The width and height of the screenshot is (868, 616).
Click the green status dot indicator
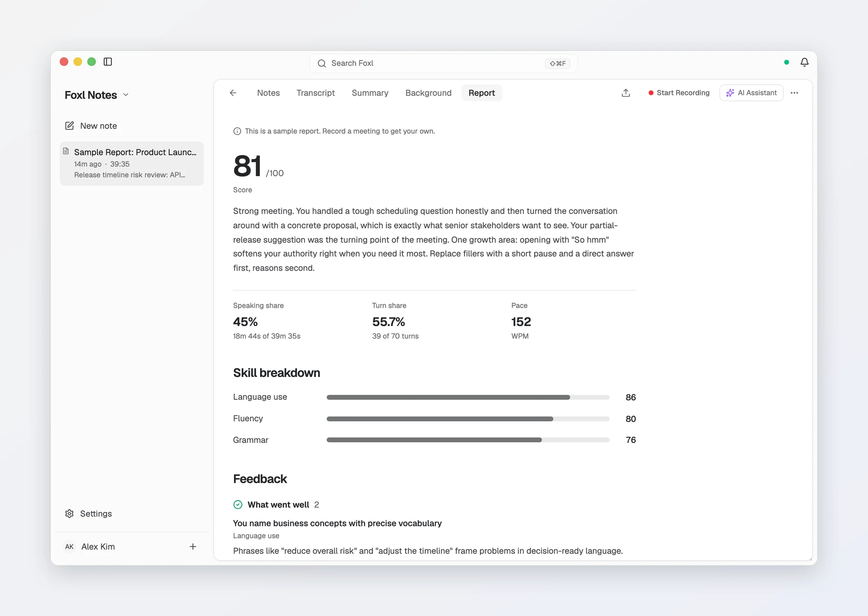[786, 62]
